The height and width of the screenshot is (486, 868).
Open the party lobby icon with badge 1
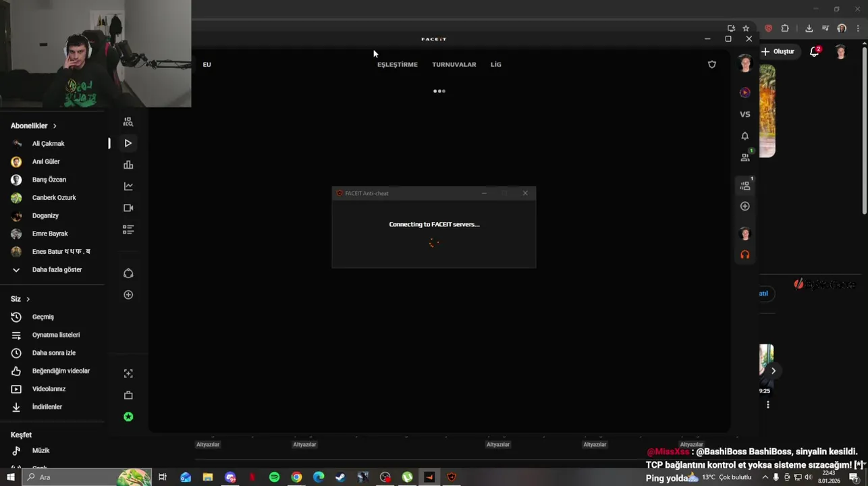pyautogui.click(x=746, y=185)
